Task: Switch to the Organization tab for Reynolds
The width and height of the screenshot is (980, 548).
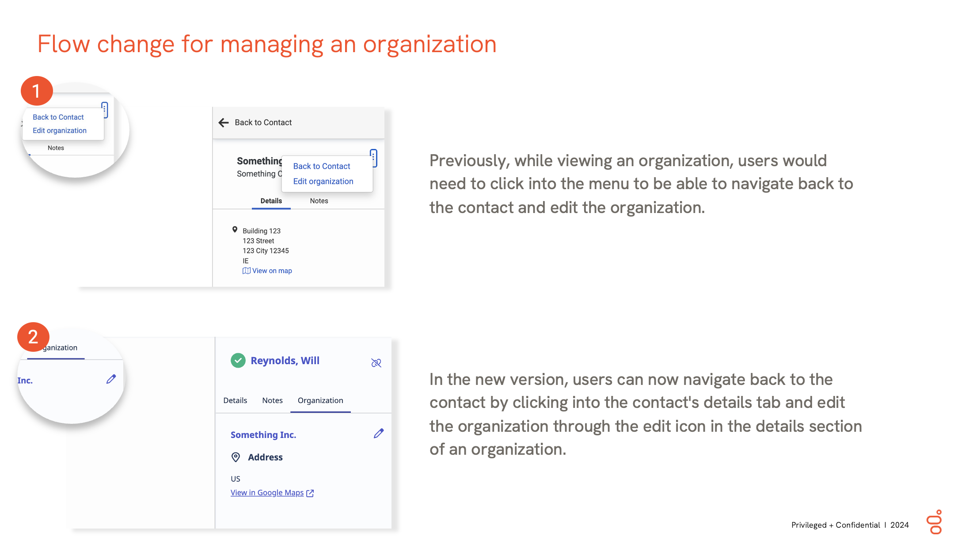Action: tap(320, 400)
